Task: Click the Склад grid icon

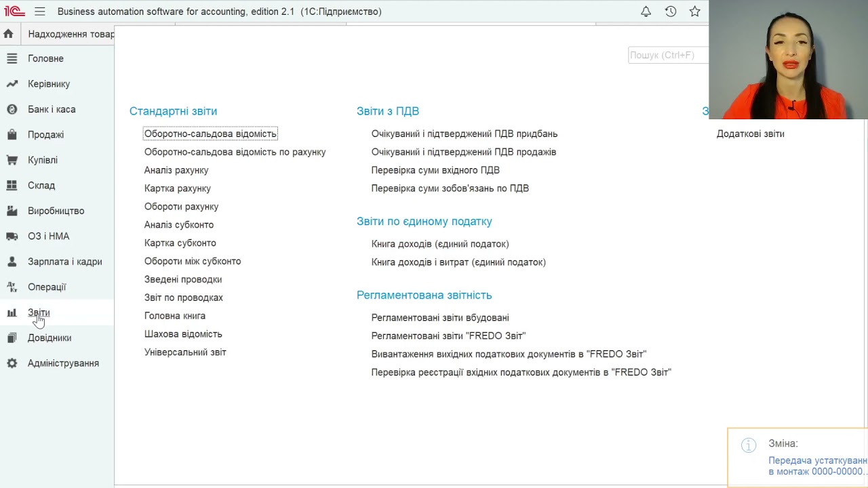Action: (x=12, y=186)
